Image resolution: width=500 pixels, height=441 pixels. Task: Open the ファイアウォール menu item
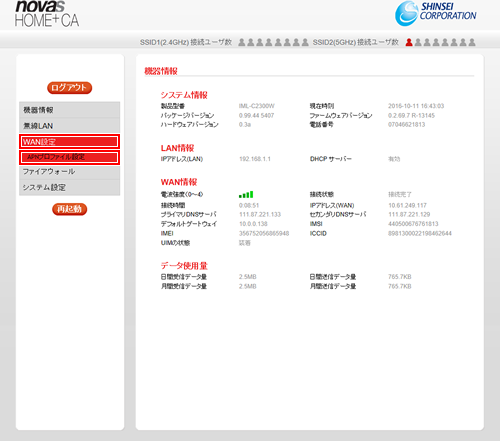[x=69, y=172]
